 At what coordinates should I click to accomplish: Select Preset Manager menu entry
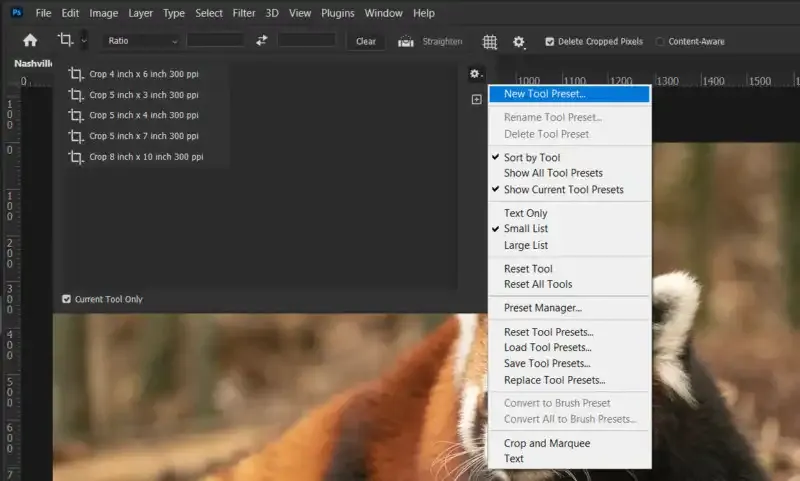[x=542, y=308]
